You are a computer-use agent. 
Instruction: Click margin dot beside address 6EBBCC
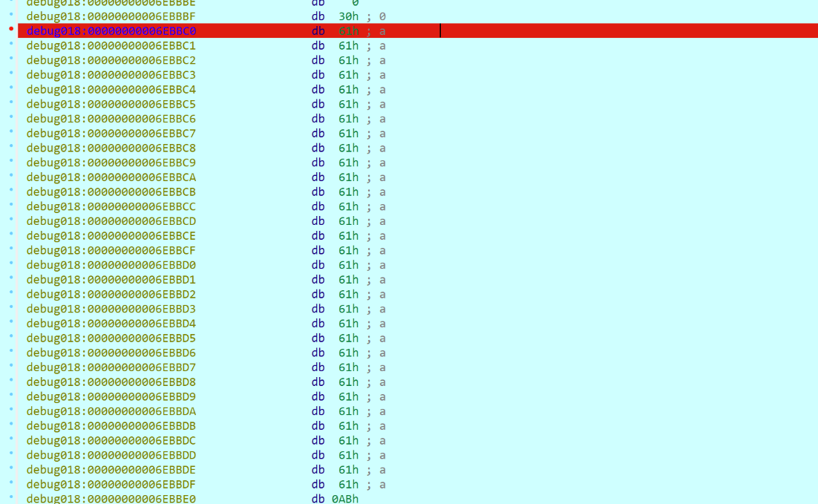tap(10, 206)
